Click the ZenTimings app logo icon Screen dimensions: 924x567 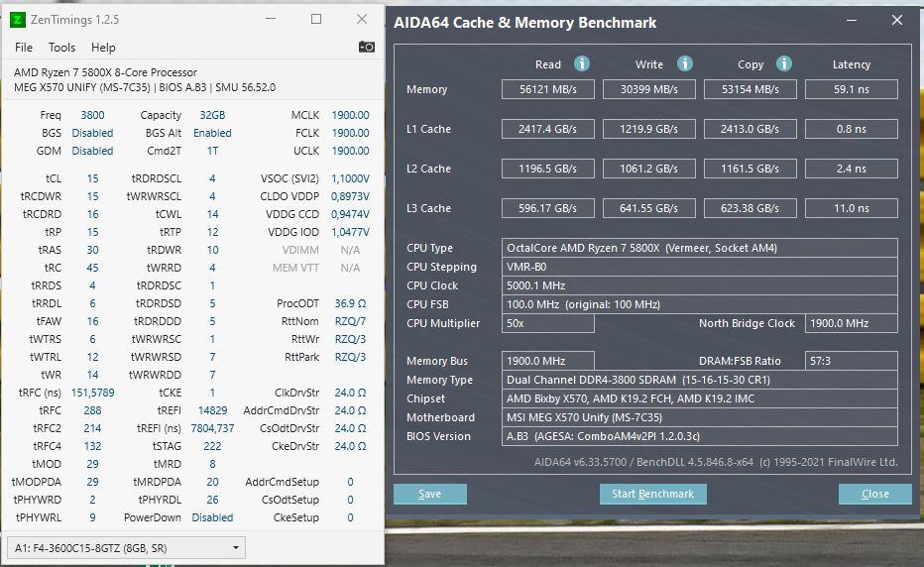point(18,20)
